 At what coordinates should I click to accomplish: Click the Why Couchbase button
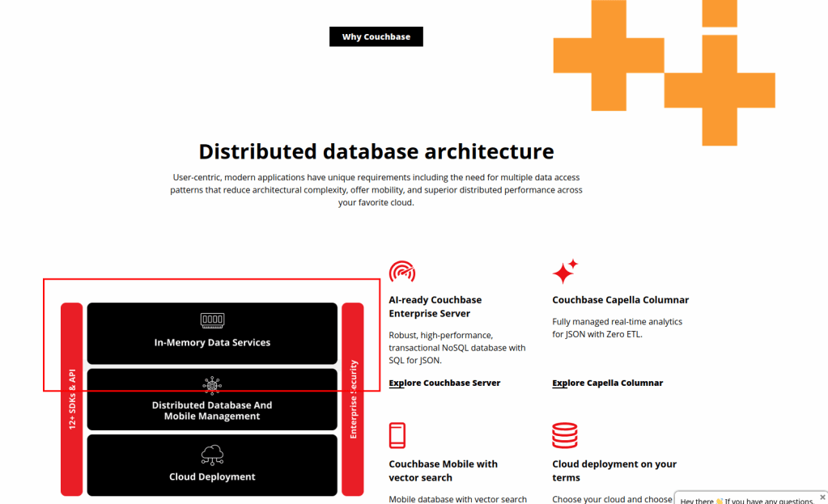pos(376,36)
